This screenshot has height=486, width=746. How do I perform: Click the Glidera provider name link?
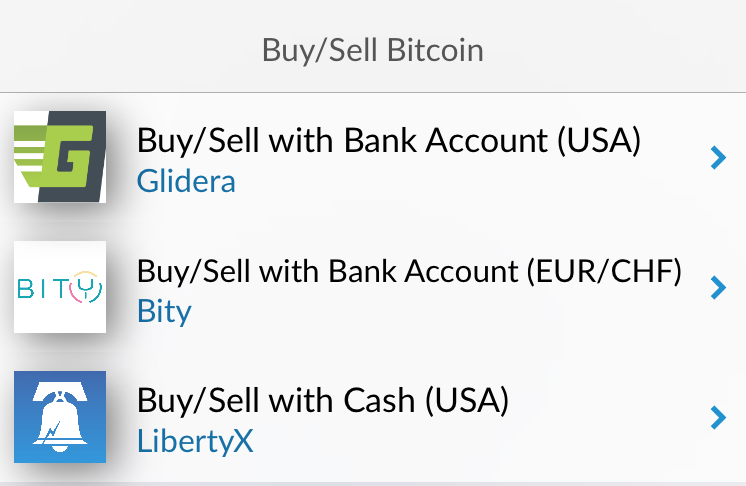(x=186, y=181)
